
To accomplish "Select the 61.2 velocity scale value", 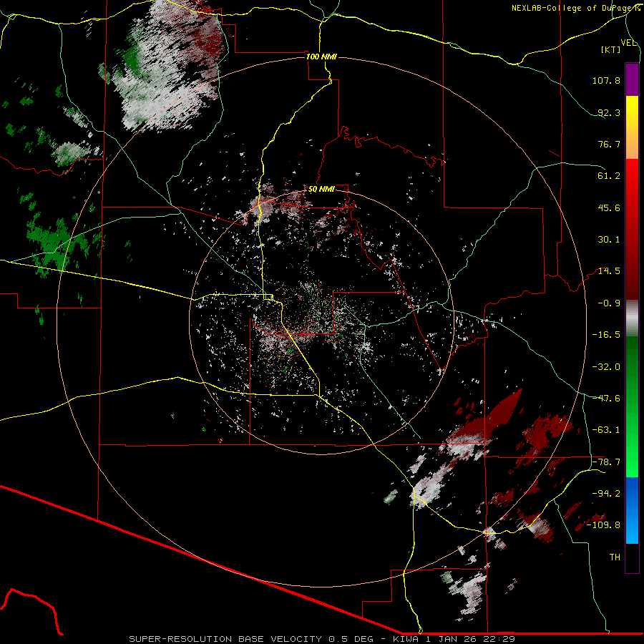I will 609,176.
